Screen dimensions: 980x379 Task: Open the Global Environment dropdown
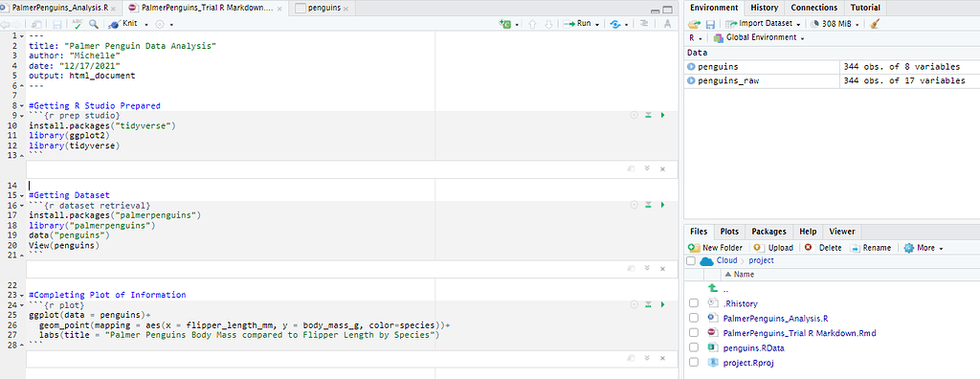758,37
